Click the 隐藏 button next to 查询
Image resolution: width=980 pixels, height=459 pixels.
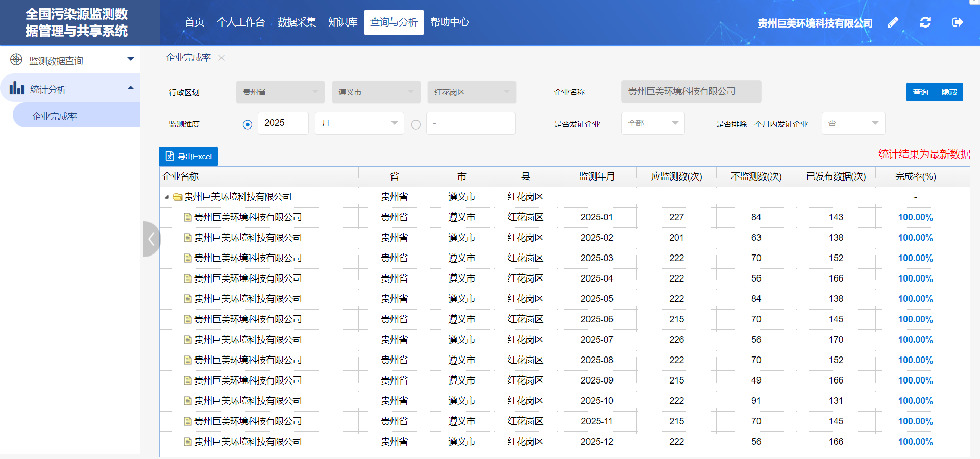click(950, 92)
